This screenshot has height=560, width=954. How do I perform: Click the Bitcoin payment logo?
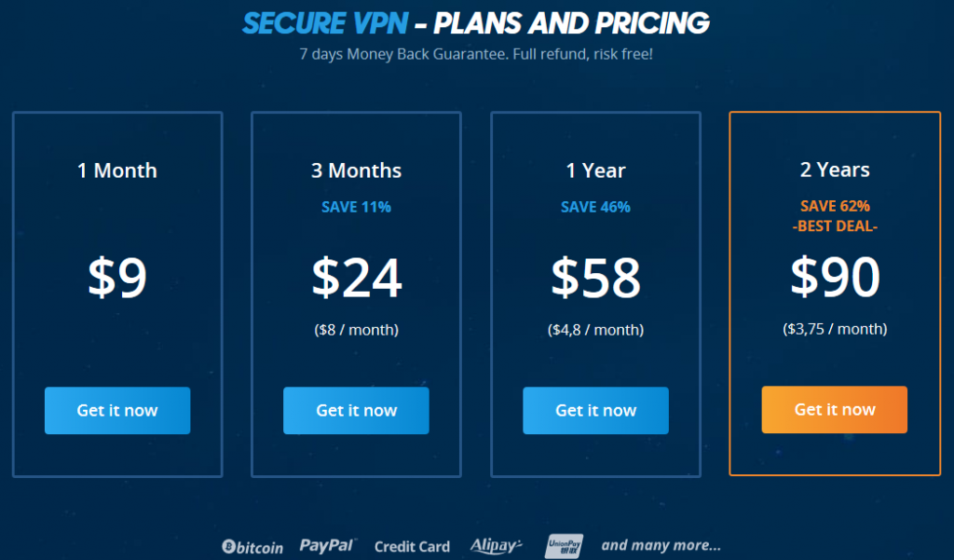coord(252,547)
